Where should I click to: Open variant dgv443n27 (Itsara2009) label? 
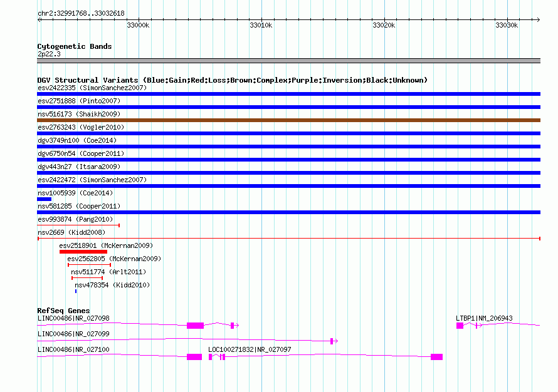(x=79, y=167)
